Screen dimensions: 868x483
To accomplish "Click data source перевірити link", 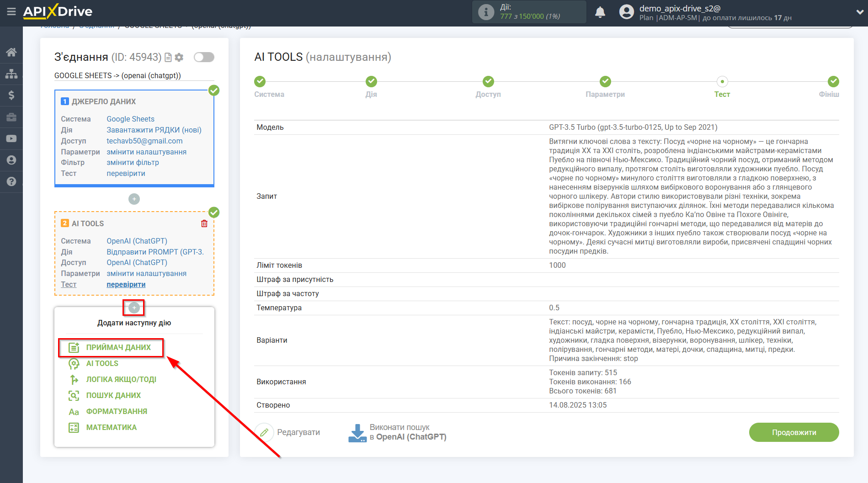I will (126, 173).
